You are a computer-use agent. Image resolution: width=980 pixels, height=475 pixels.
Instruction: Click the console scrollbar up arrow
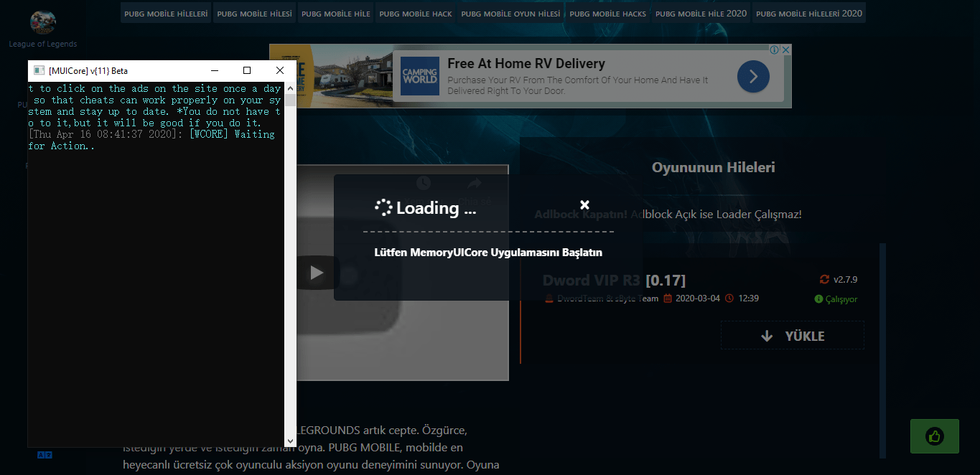(x=290, y=88)
